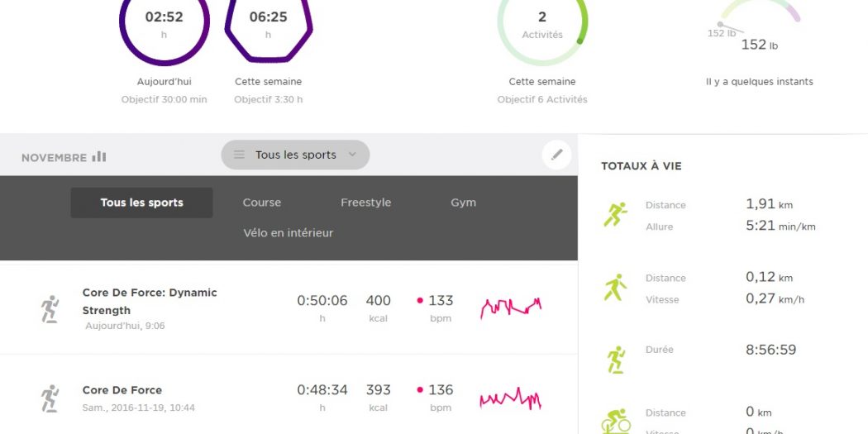Switch to the Freestyle tab
Screen dimensions: 868x434
(365, 203)
